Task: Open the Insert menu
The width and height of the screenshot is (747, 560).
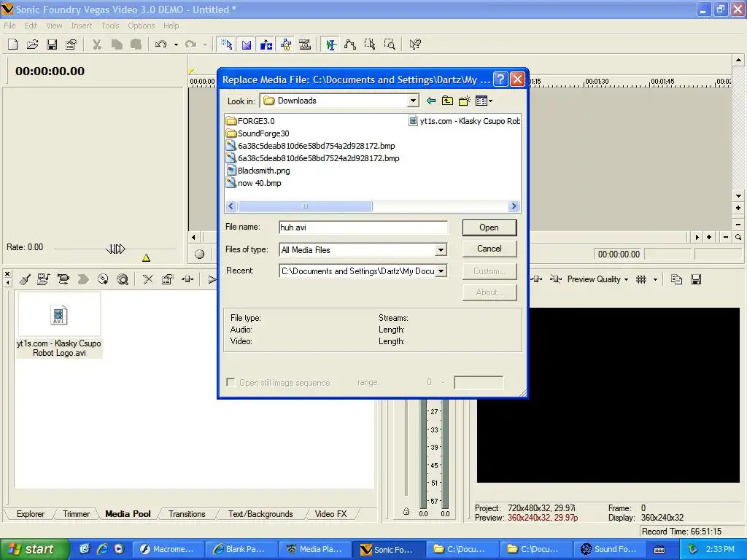Action: 82,26
